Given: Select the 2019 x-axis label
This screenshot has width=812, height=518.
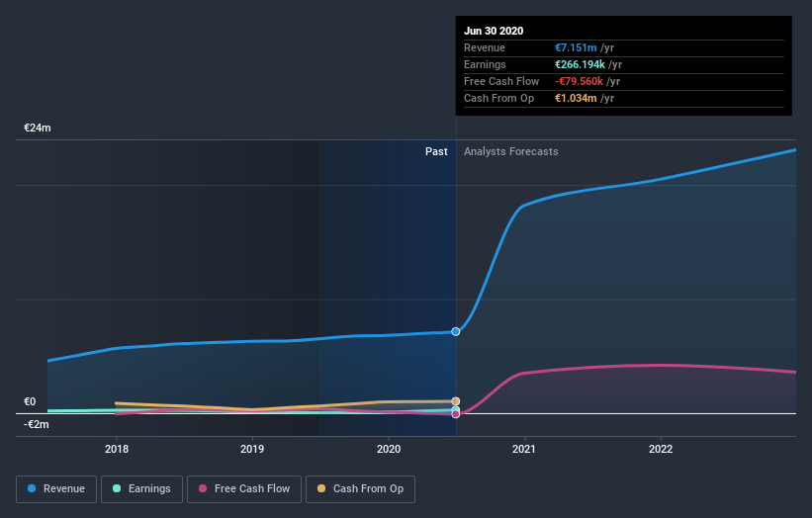Looking at the screenshot, I should tap(252, 449).
